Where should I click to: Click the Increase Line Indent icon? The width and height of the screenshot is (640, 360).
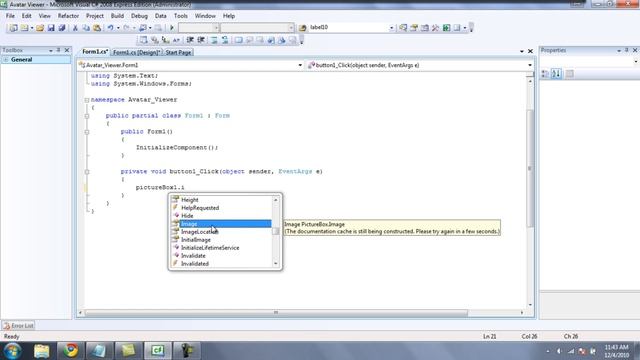coord(201,40)
